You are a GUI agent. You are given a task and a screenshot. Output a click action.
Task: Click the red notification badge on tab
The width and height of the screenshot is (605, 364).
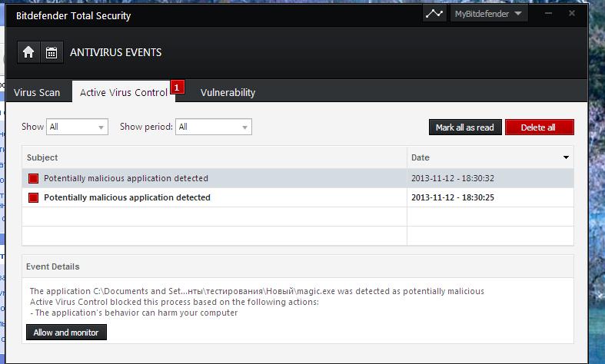[176, 88]
